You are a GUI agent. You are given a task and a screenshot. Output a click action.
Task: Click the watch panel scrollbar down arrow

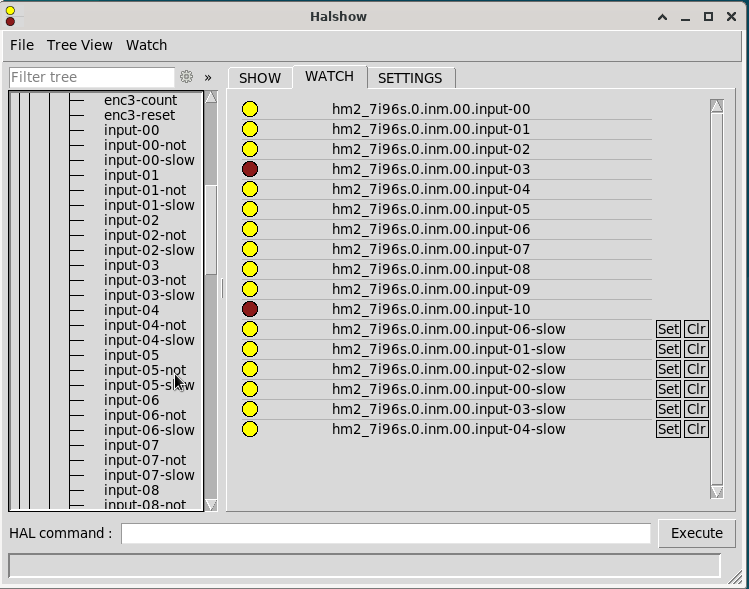point(717,492)
